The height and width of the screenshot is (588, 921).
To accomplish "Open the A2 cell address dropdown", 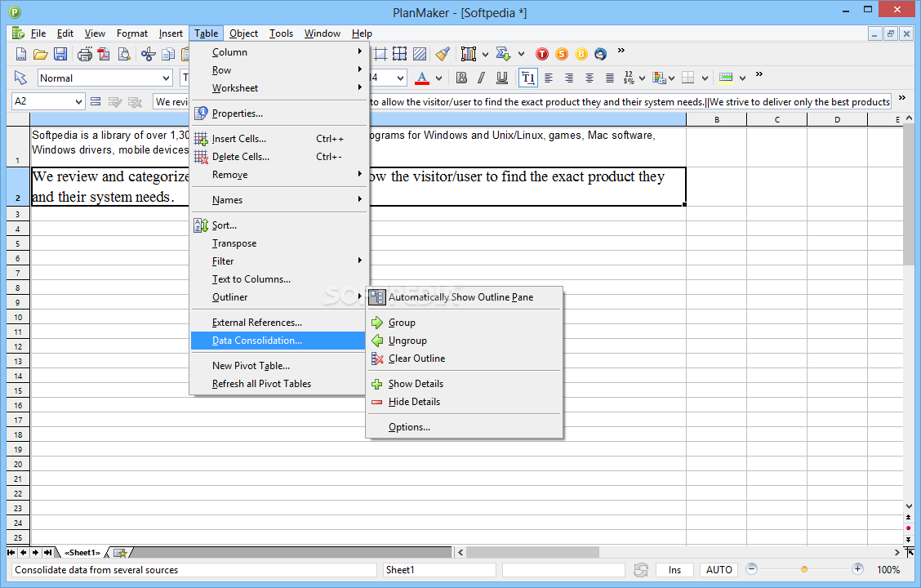I will [78, 101].
